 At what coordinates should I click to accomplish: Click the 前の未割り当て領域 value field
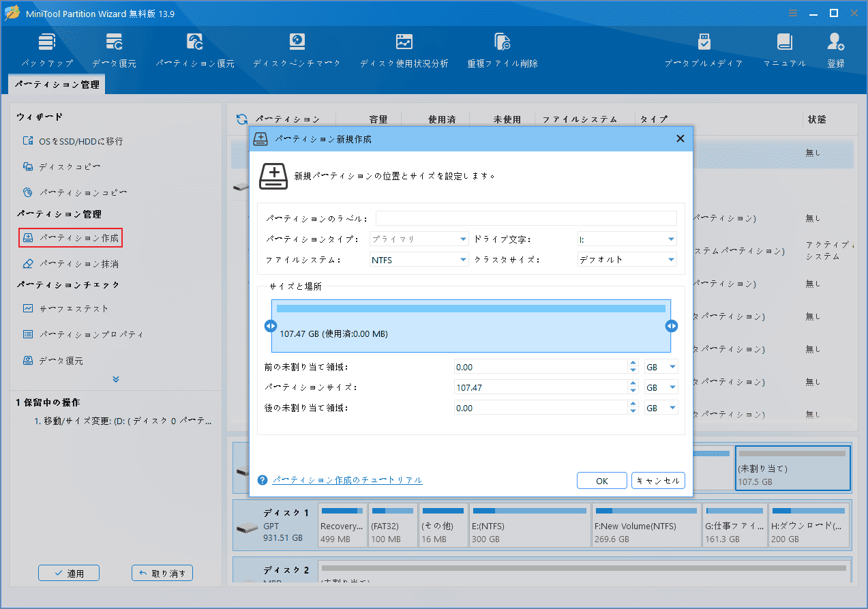tap(541, 367)
